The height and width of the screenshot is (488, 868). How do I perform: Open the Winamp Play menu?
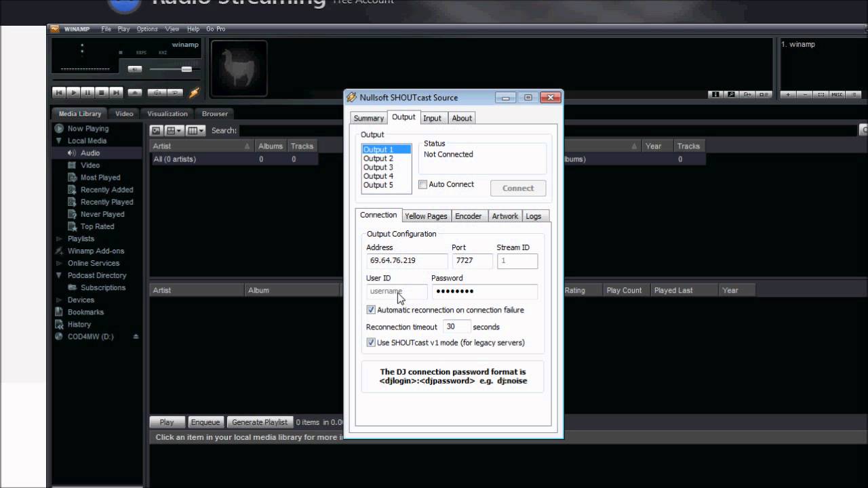pos(123,29)
